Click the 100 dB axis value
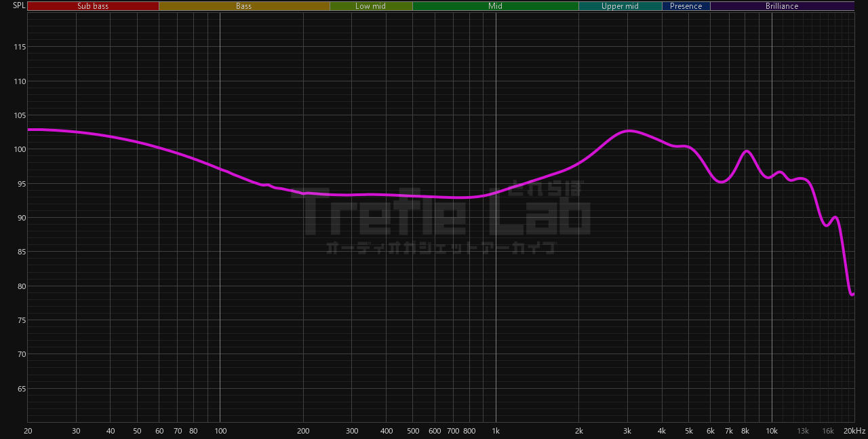The width and height of the screenshot is (868, 439). coord(20,149)
